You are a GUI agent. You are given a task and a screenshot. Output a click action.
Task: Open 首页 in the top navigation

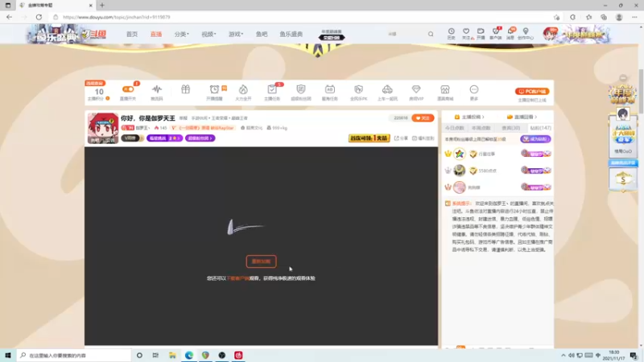(x=132, y=34)
